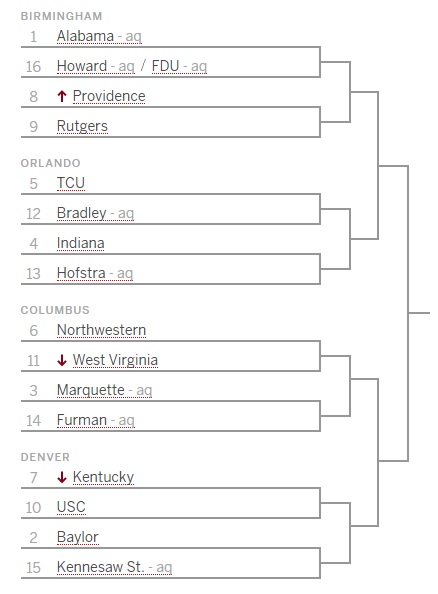
Task: Open the Rutgers team link
Action: (82, 126)
